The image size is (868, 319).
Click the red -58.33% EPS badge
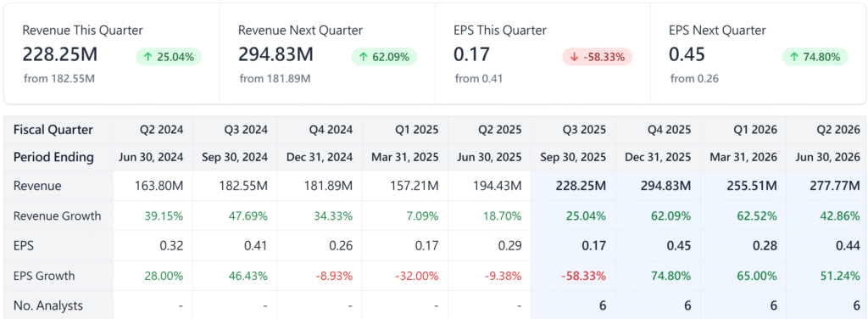click(x=598, y=57)
